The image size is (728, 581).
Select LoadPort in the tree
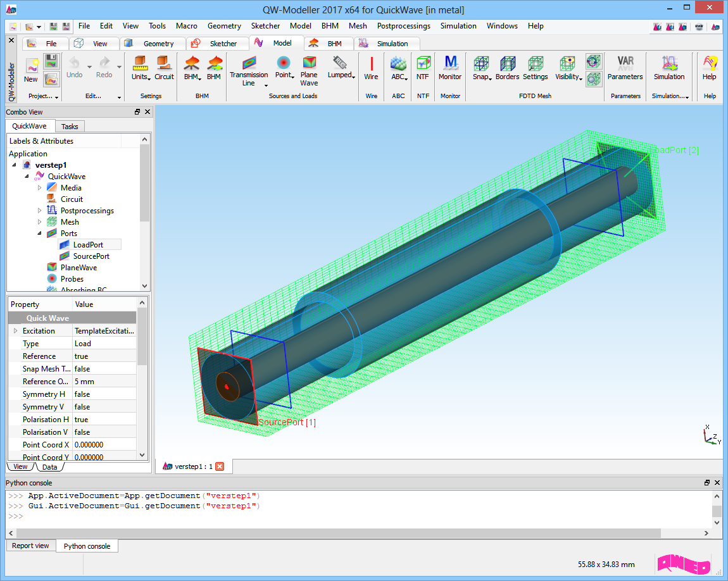point(88,245)
